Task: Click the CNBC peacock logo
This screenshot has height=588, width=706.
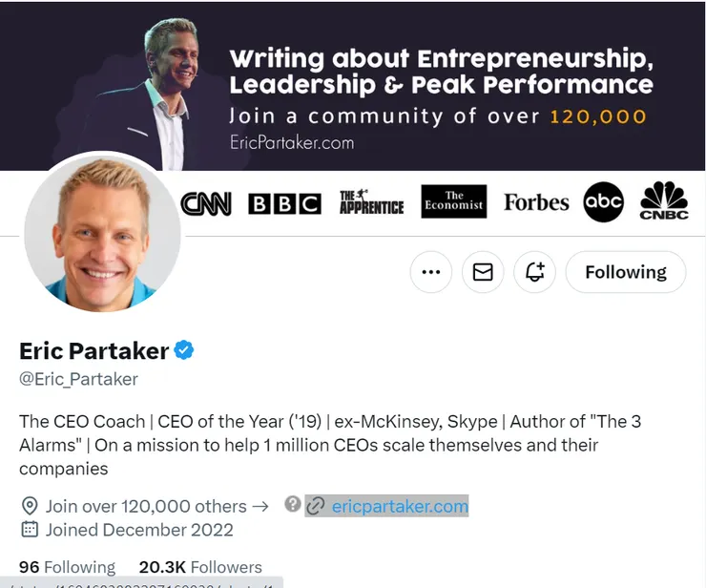Action: coord(664,201)
